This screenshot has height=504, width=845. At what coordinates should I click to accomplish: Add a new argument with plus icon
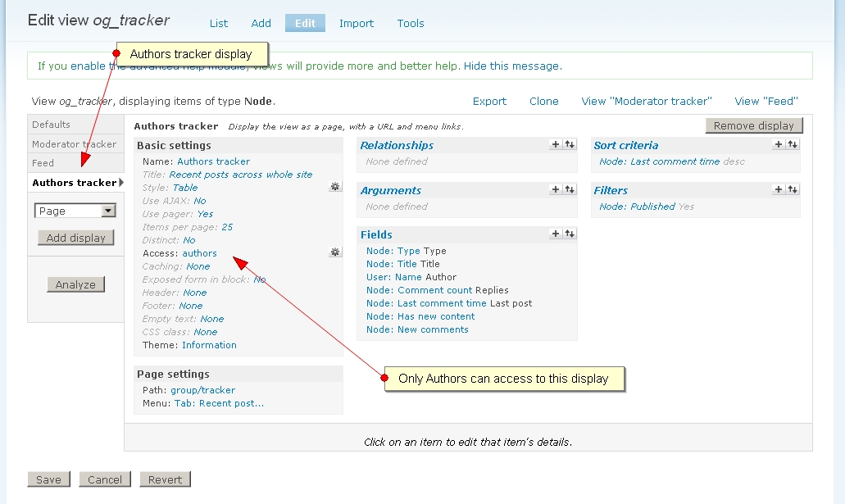click(555, 190)
